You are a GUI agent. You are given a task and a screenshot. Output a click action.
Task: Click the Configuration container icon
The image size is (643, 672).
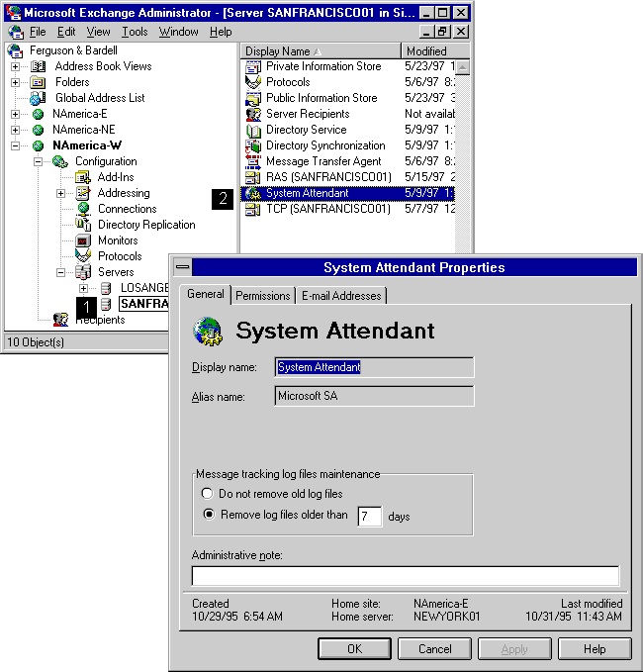click(60, 161)
